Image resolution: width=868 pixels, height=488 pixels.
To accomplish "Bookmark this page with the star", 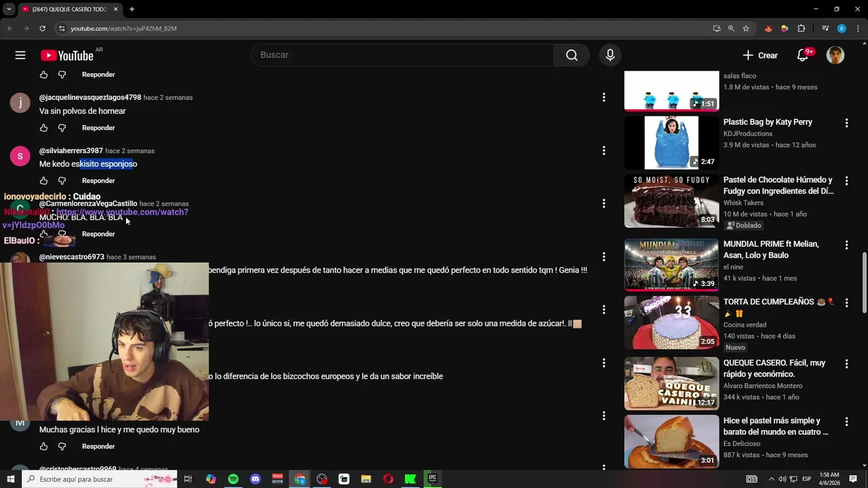I will coord(746,28).
